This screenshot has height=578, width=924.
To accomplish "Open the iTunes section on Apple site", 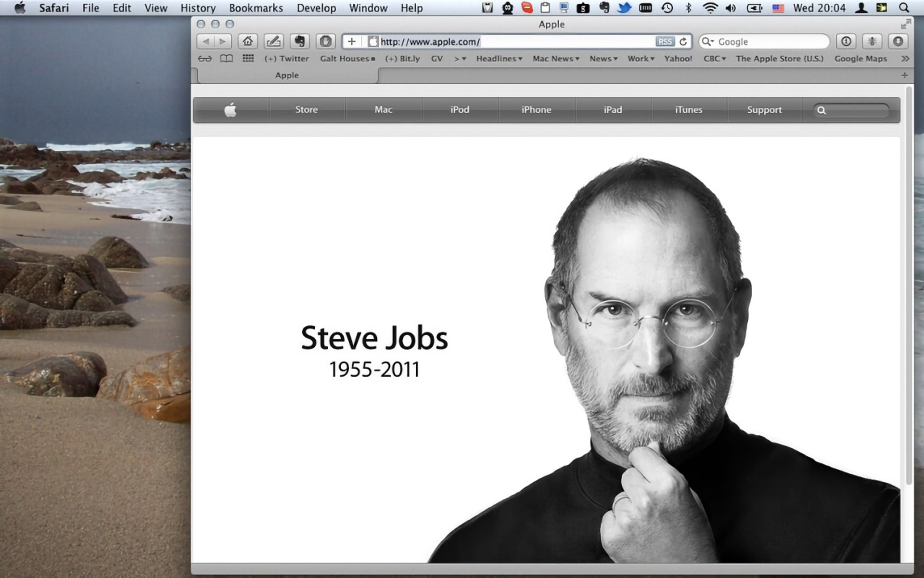I will click(689, 110).
